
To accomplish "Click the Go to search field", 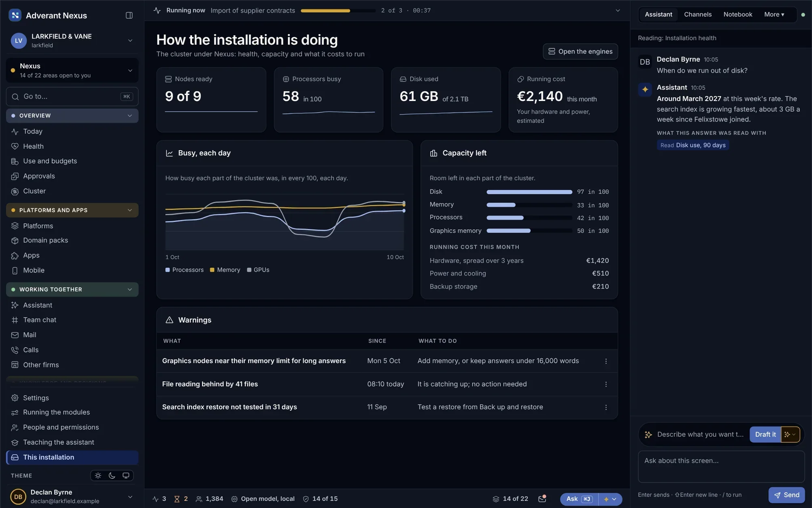I will (72, 97).
